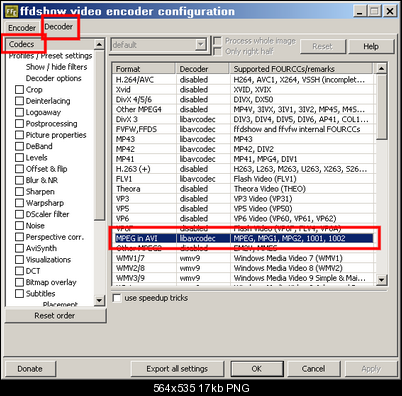The width and height of the screenshot is (402, 396).
Task: Toggle the Visualizations checkbox
Action: click(20, 260)
